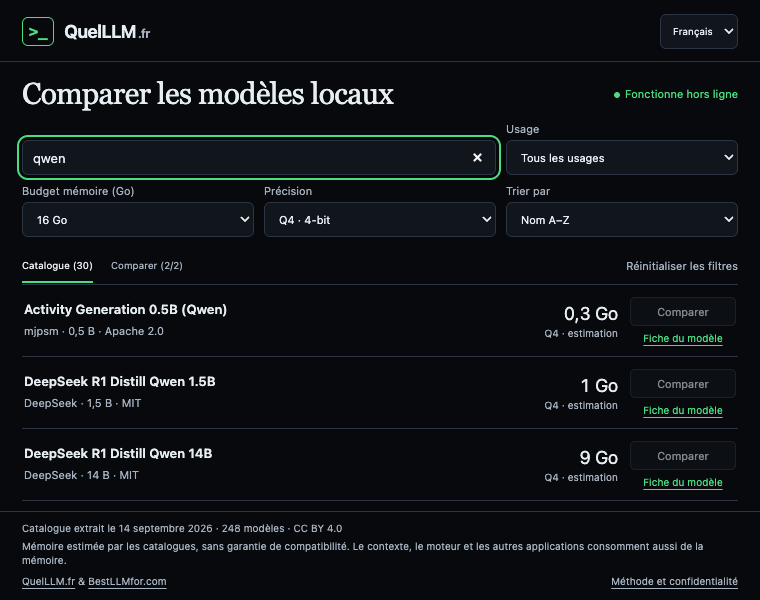Click Réinitialiser les filtres
The height and width of the screenshot is (600, 760).
point(681,266)
